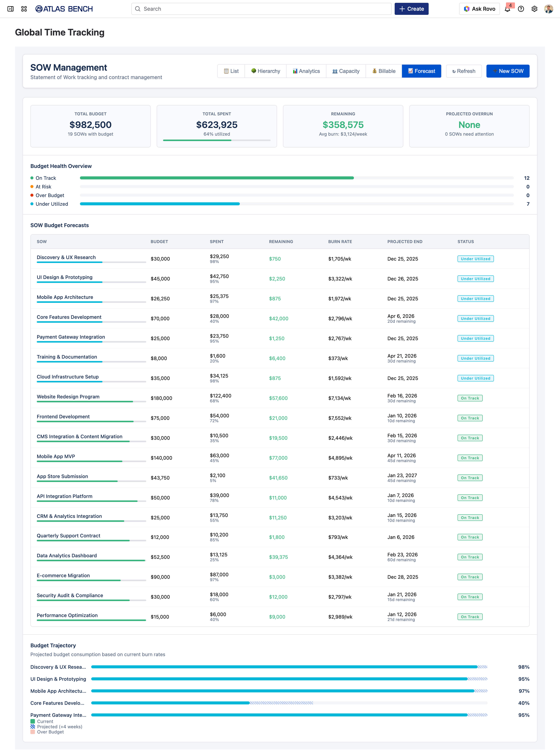Open the settings gear icon
Image resolution: width=560 pixels, height=751 pixels.
coord(535,9)
